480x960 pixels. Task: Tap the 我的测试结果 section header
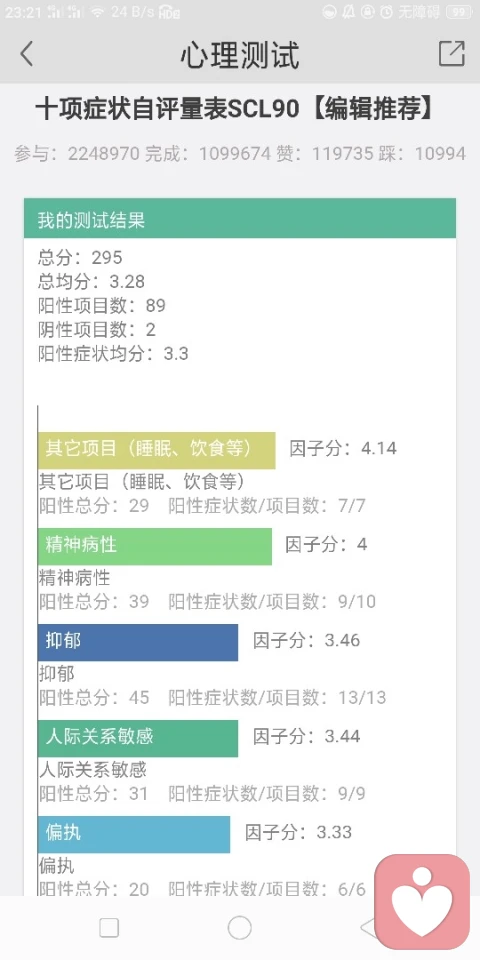[240, 219]
